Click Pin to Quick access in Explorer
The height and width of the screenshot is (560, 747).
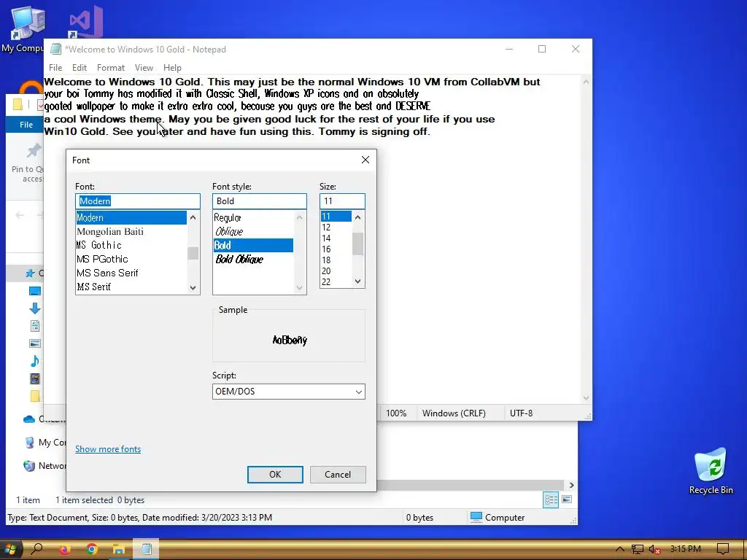(x=28, y=162)
